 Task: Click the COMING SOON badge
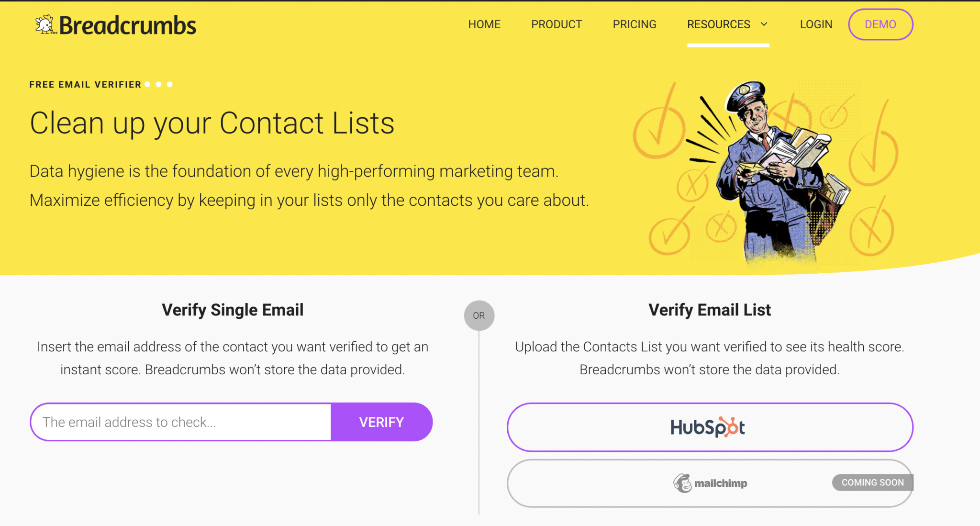click(873, 482)
